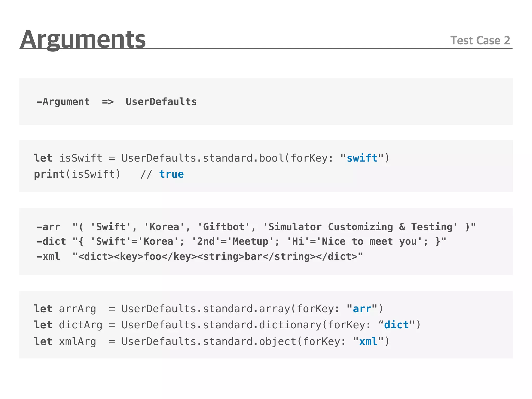Screen dimensions: 532x399
Task: Click the print(isSwift) statement
Action: [x=77, y=174]
